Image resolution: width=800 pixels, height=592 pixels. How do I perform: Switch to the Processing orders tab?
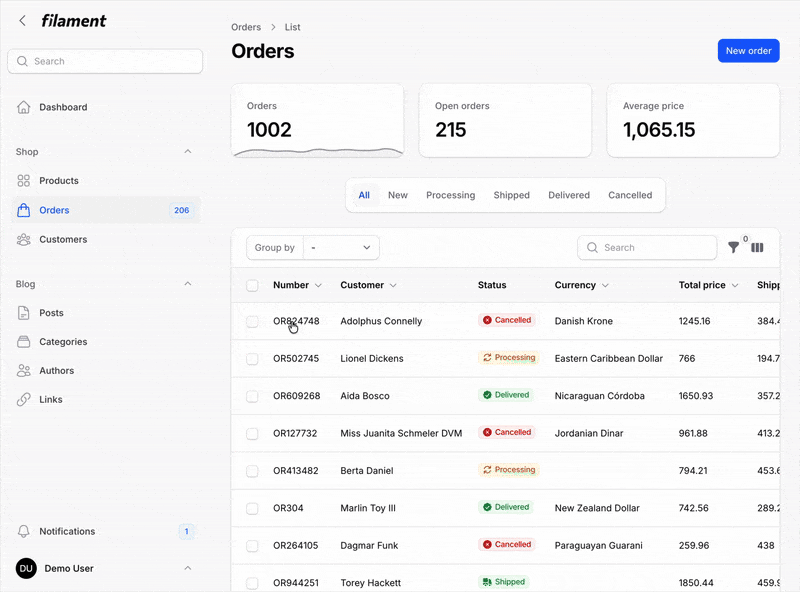coord(450,195)
